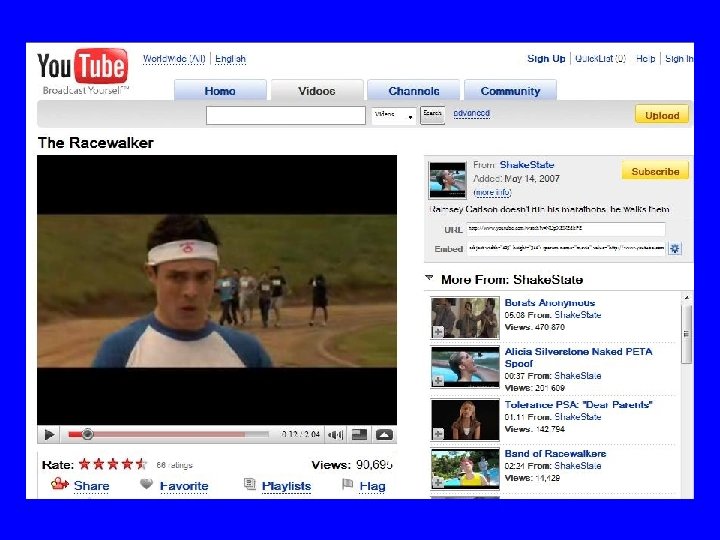Open Borats Anonymous thumbnail
This screenshot has width=720, height=540.
click(465, 317)
